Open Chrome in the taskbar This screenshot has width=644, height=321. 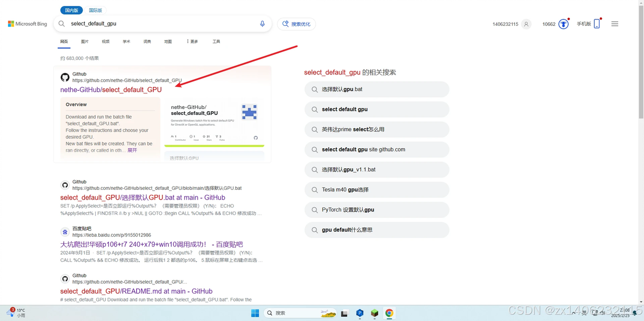click(389, 313)
